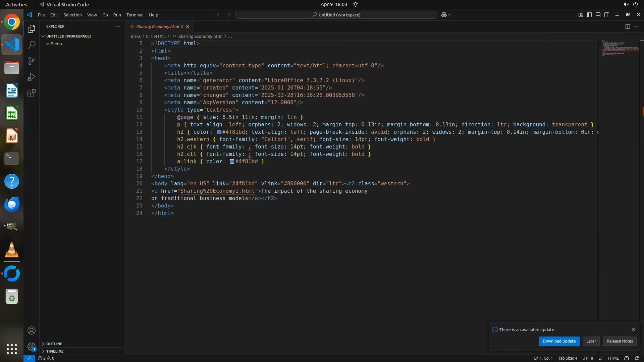Open the Run and Debug view
The image size is (644, 362).
32,77
